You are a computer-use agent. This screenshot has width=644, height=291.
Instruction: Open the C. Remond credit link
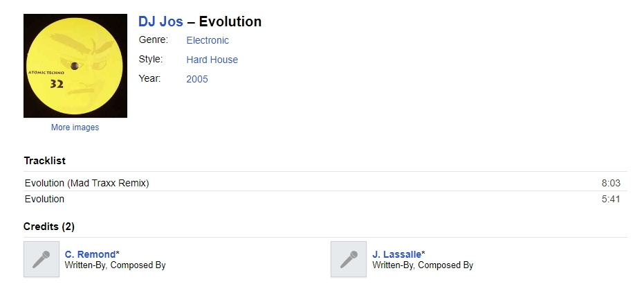(90, 254)
